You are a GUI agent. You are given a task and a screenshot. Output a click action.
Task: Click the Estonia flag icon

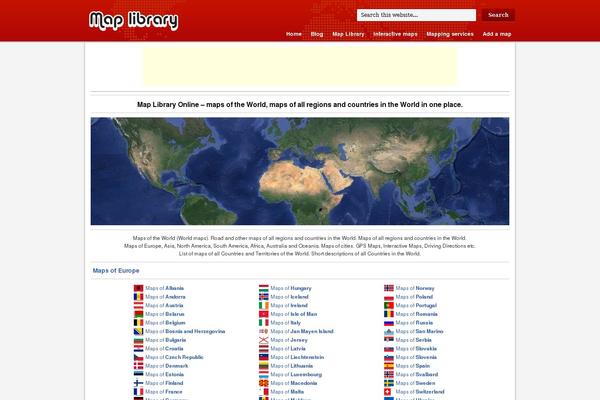(138, 374)
